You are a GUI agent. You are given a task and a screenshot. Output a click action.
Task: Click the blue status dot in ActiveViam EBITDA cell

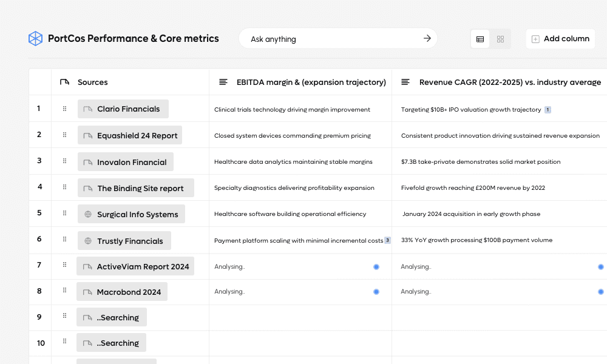376,267
